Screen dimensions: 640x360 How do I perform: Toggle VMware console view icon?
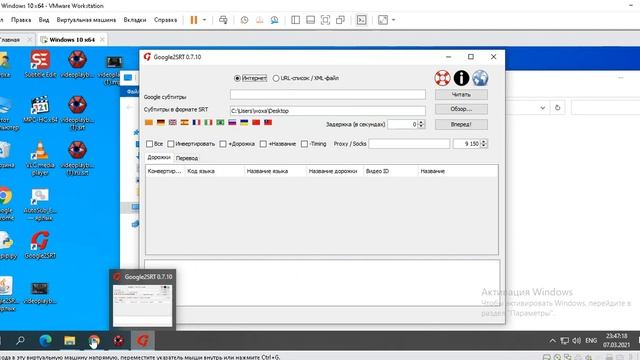(361, 20)
